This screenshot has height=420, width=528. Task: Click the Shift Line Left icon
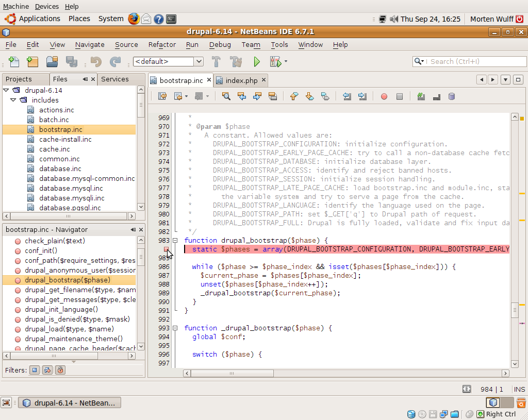[x=347, y=96]
